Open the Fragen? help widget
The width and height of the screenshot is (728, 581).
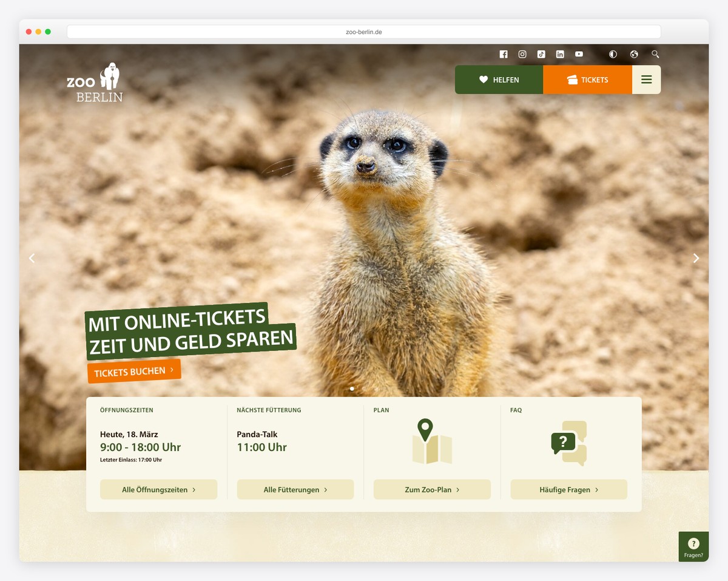point(693,546)
